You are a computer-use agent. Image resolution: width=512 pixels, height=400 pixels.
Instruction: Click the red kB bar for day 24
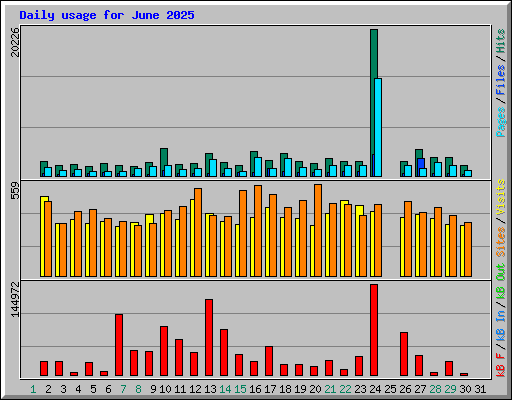374,330
